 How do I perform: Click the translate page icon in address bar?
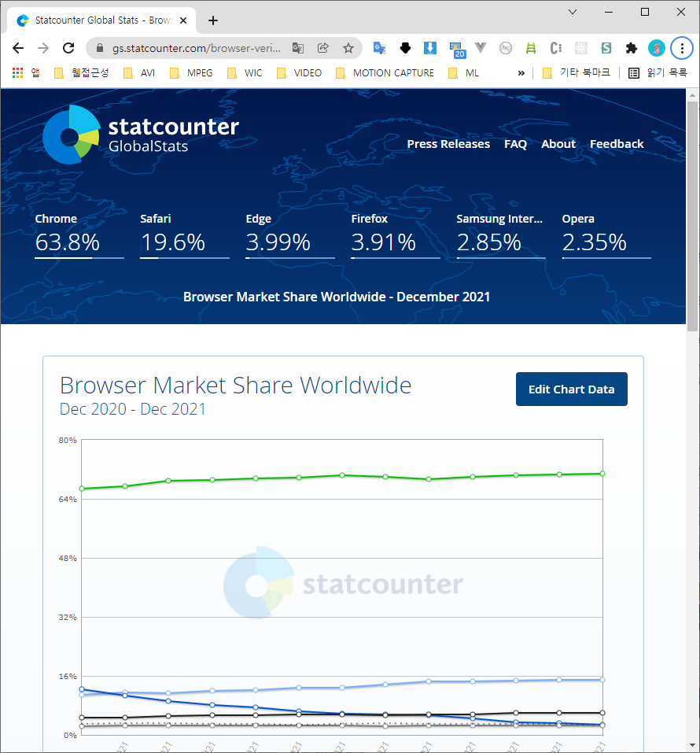coord(298,48)
